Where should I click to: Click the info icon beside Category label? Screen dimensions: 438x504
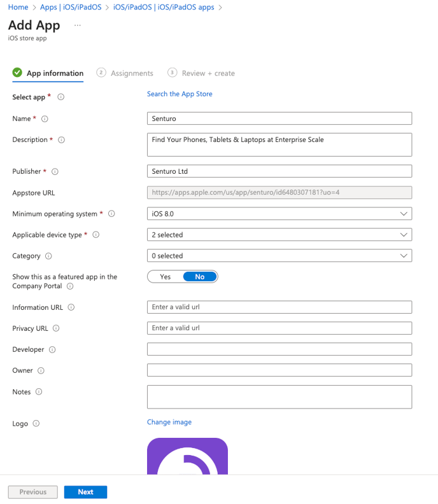(48, 256)
